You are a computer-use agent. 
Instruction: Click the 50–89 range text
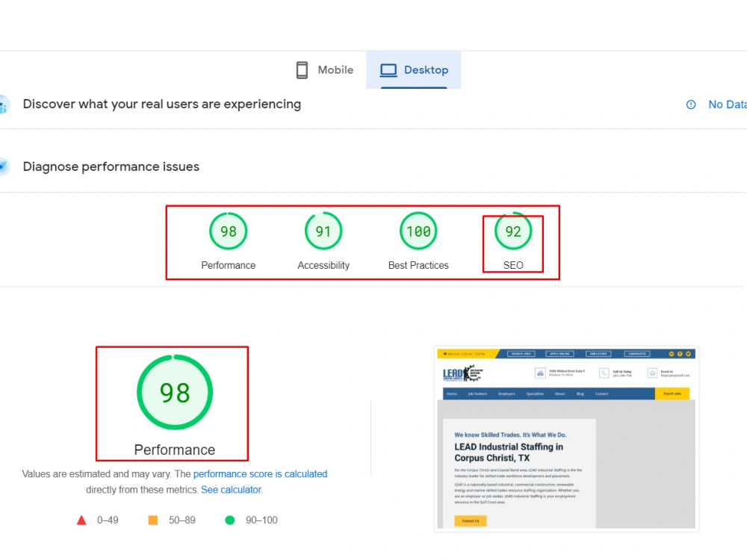coord(182,520)
